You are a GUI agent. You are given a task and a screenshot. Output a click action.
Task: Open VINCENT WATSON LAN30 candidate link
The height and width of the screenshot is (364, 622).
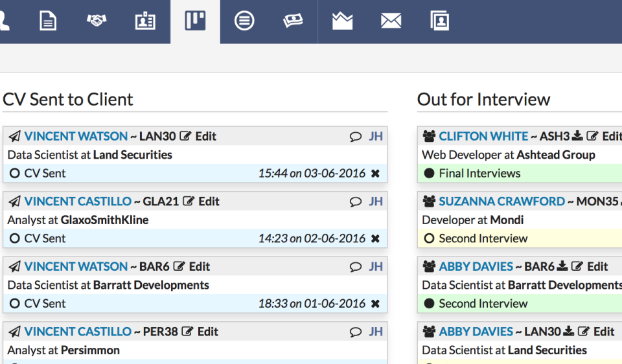click(x=76, y=136)
